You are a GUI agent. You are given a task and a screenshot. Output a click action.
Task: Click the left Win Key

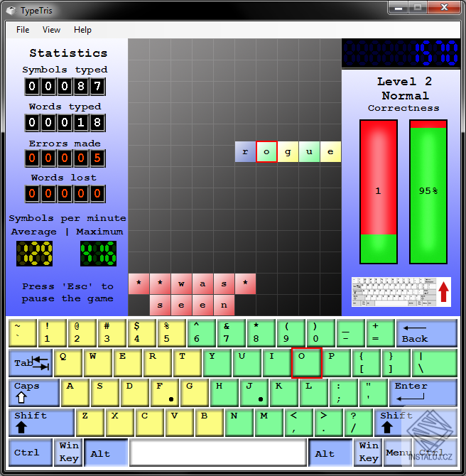(69, 452)
